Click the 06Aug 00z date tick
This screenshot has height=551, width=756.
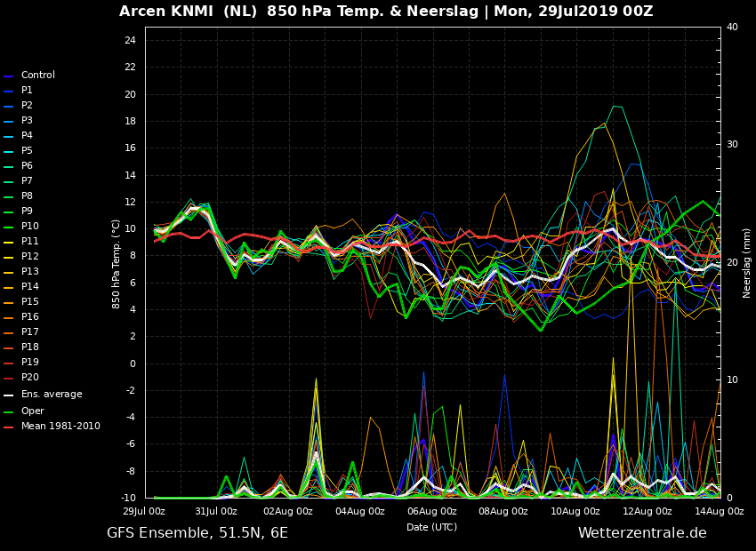[431, 511]
